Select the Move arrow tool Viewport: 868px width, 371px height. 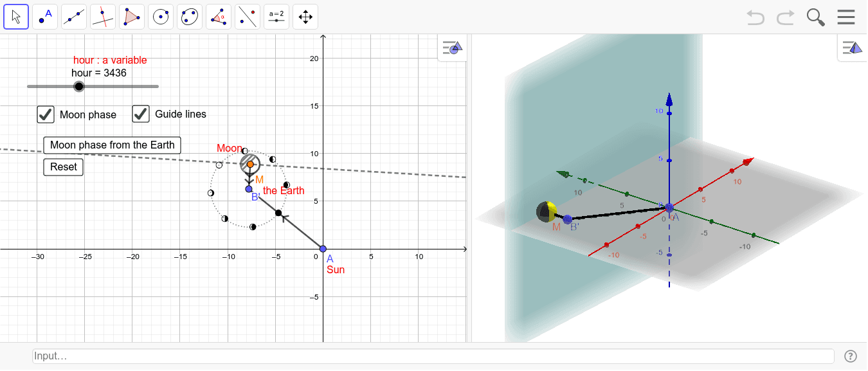(x=16, y=16)
